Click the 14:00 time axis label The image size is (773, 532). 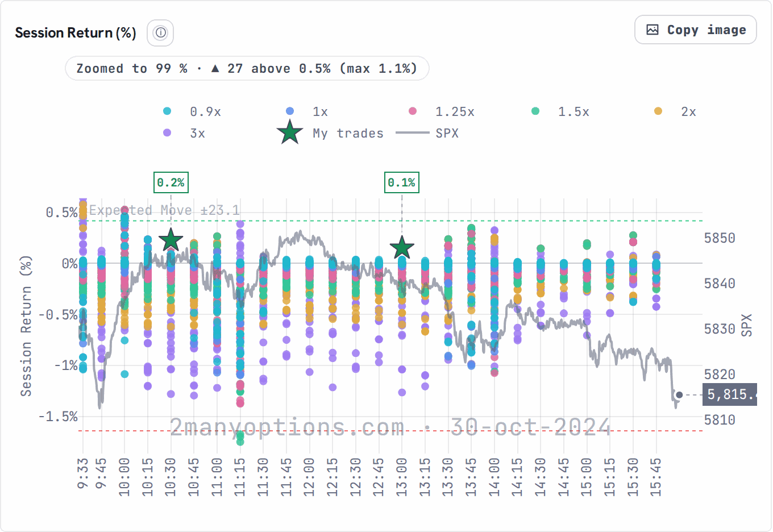(x=494, y=477)
